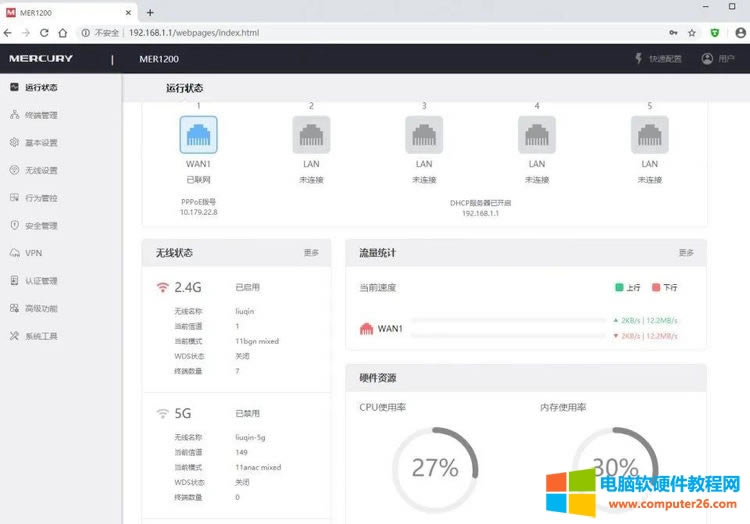Click 更多 in the 无线状态 panel
This screenshot has width=750, height=524.
(x=311, y=253)
